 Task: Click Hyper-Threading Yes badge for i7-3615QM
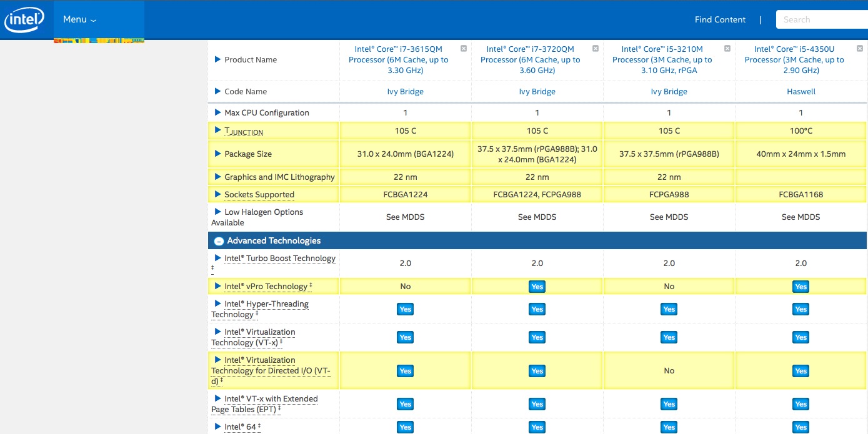pos(405,309)
